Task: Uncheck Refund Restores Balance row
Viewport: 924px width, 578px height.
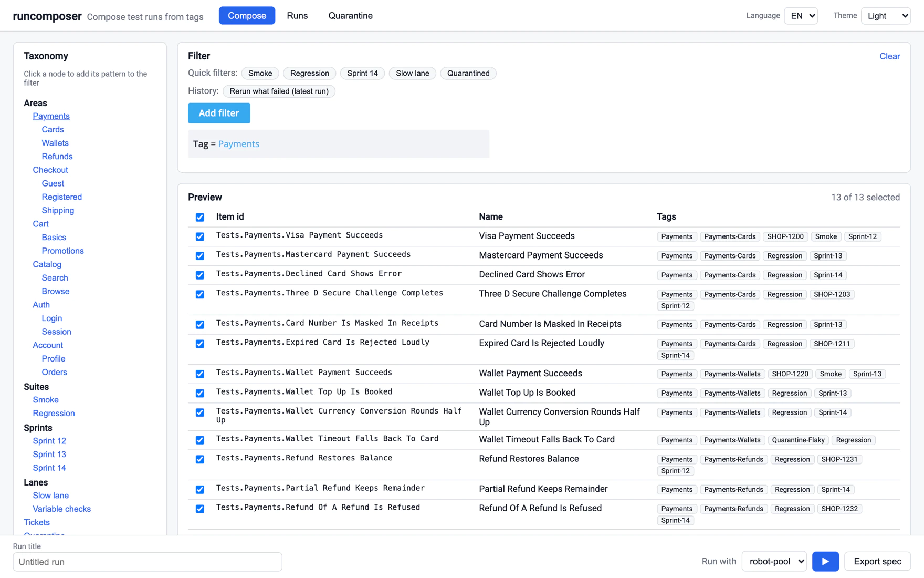Action: [200, 459]
